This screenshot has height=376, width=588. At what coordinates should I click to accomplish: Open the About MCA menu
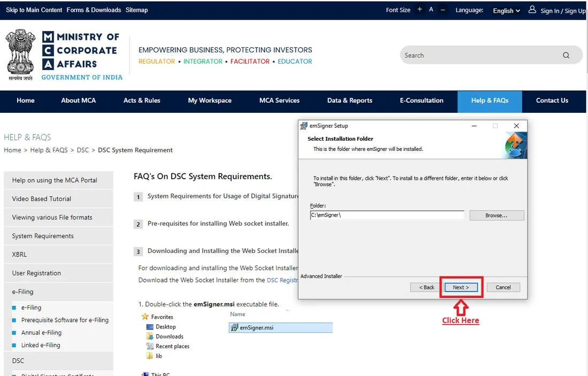point(79,101)
